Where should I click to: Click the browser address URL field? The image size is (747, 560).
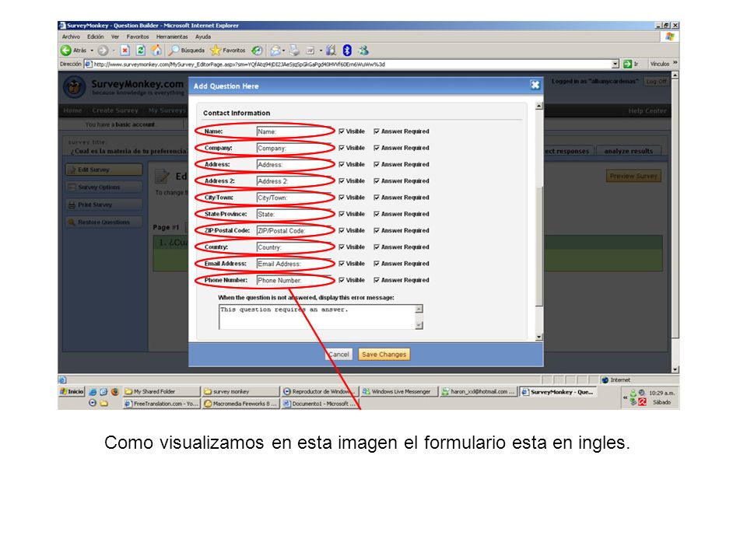coord(347,64)
